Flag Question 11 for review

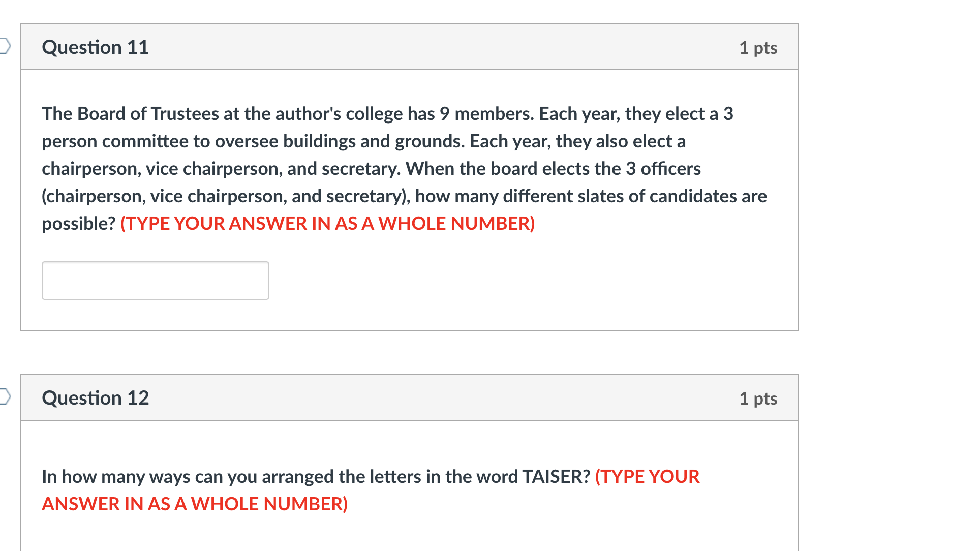5,46
